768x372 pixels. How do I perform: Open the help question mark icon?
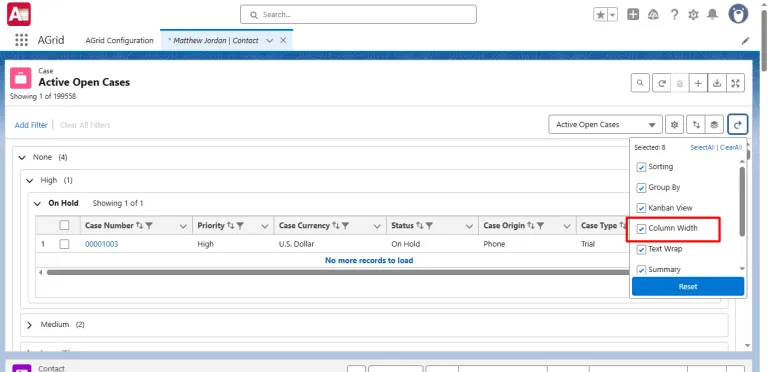pos(674,15)
